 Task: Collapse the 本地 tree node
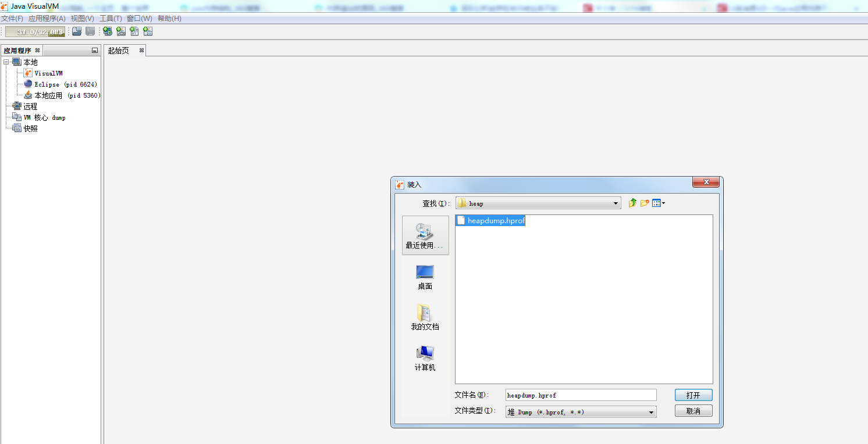(6, 62)
